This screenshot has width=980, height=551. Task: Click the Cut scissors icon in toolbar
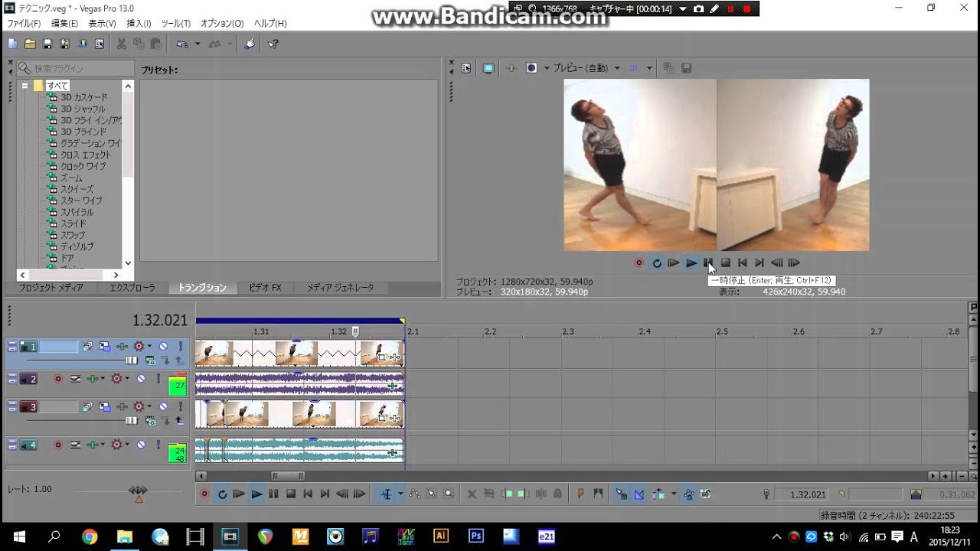(121, 44)
